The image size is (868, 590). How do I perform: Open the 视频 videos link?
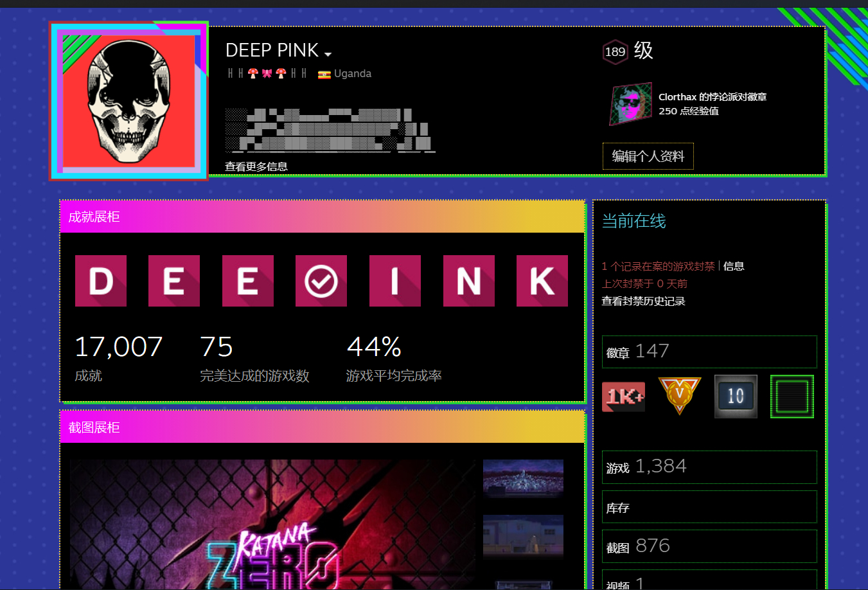(x=709, y=580)
